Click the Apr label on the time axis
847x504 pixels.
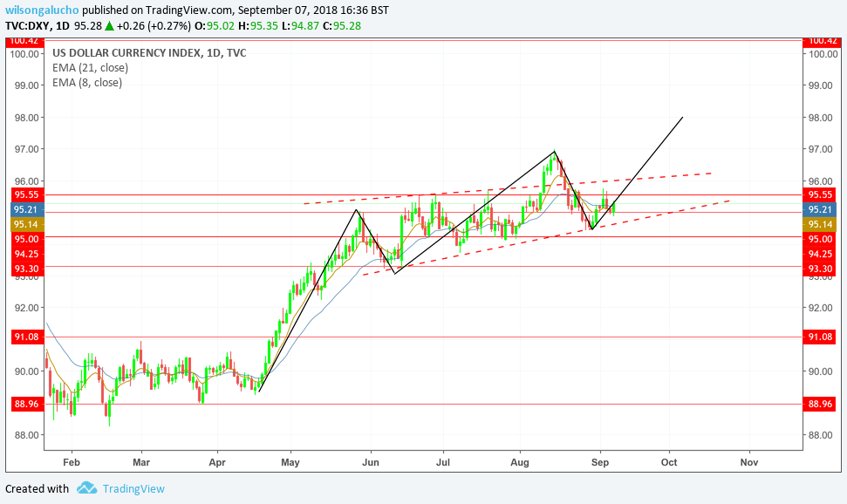click(217, 462)
